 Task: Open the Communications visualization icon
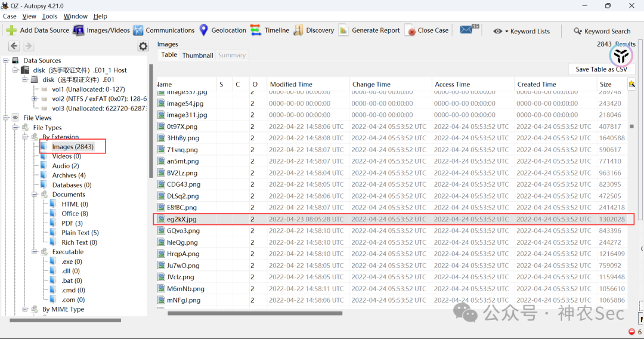click(138, 30)
